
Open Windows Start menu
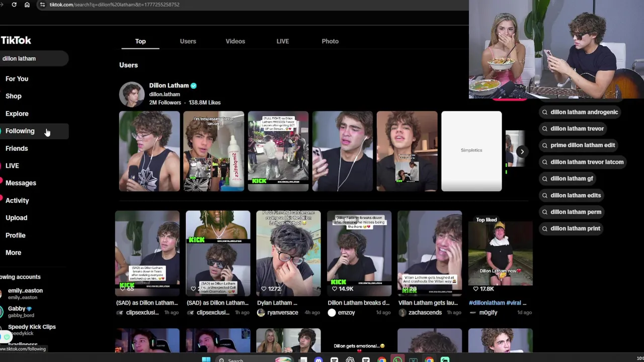pos(206,359)
